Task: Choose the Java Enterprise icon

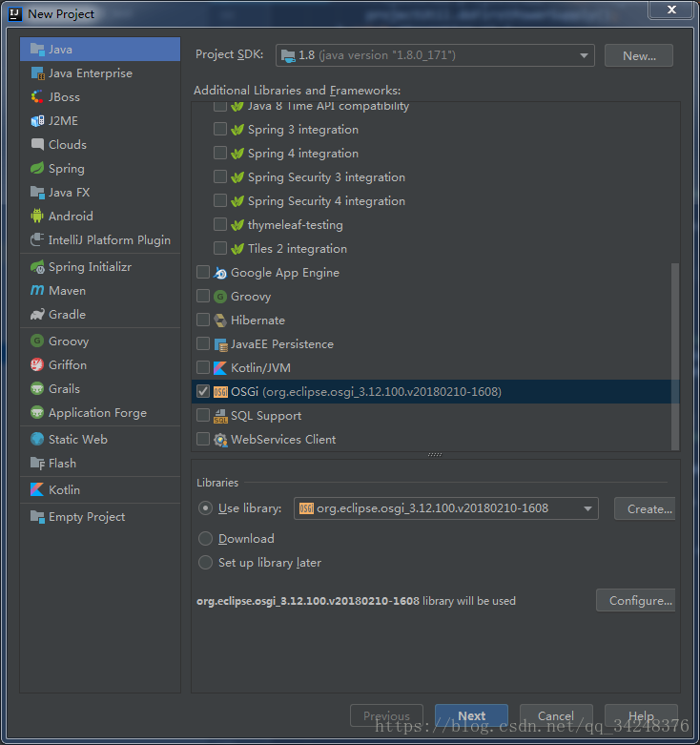Action: click(37, 73)
